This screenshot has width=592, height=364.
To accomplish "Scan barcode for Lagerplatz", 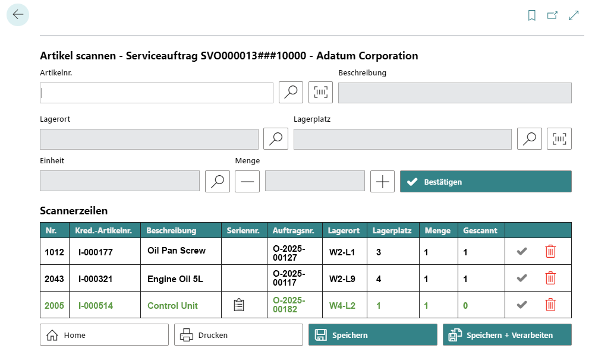I will (559, 138).
